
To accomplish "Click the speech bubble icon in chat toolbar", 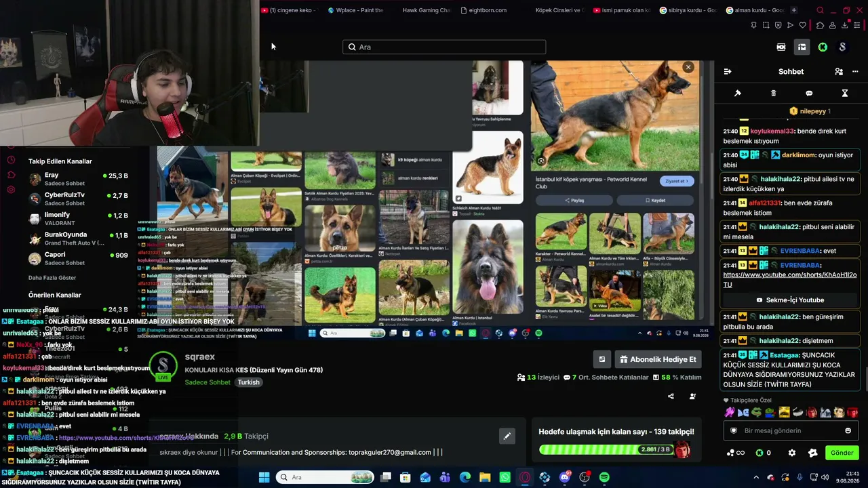I will (809, 93).
